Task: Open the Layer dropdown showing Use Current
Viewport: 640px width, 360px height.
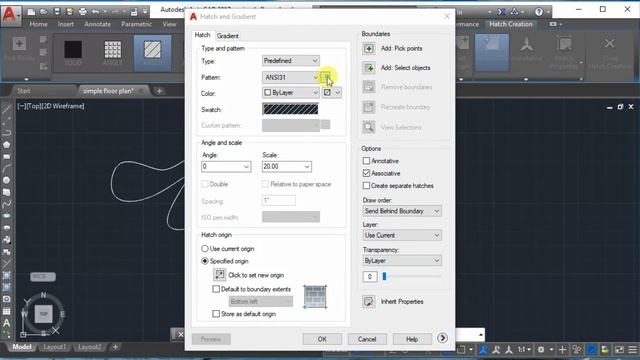Action: point(402,236)
